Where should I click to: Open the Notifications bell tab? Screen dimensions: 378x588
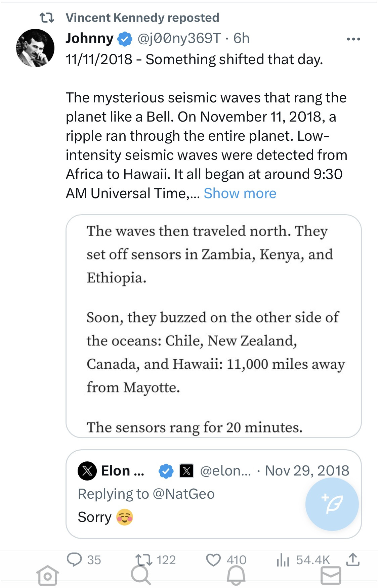(x=236, y=576)
